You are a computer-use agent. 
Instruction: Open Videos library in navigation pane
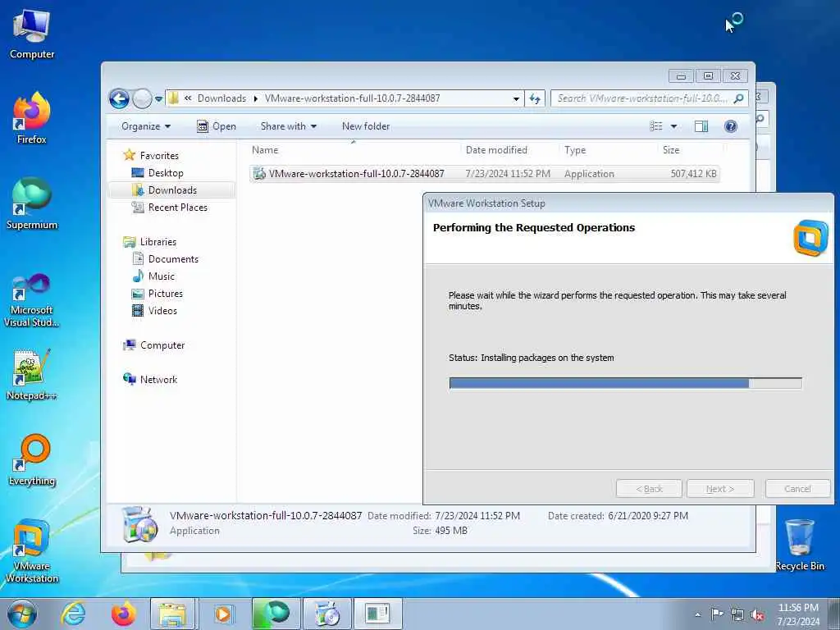[x=162, y=311]
